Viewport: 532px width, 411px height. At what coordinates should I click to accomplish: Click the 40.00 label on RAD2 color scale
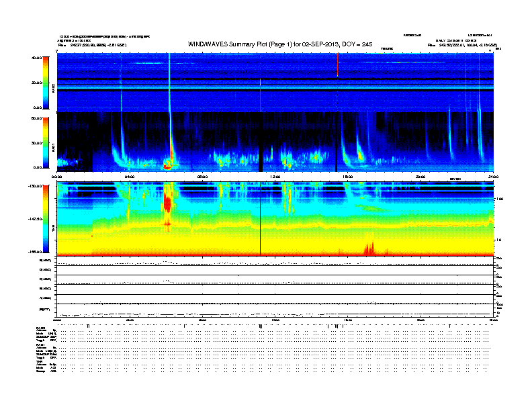[36, 58]
